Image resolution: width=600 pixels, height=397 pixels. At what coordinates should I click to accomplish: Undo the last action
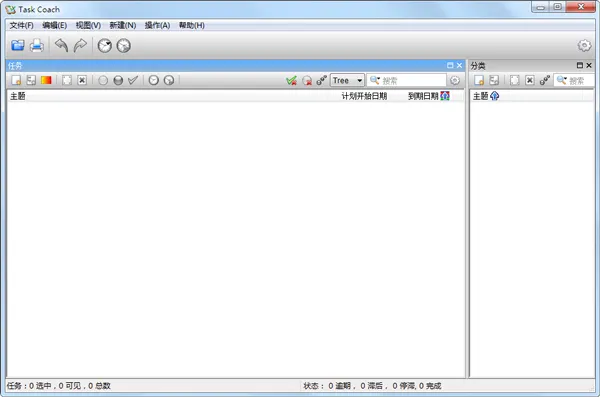(x=61, y=46)
